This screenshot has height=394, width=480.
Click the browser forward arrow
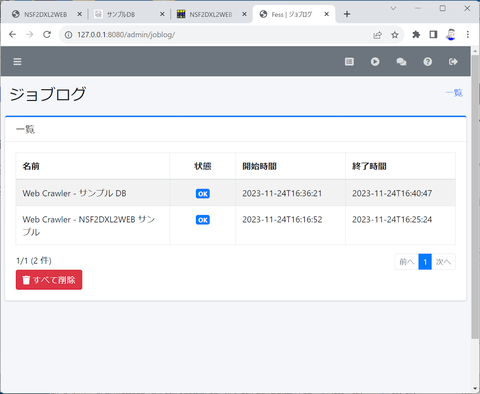30,34
